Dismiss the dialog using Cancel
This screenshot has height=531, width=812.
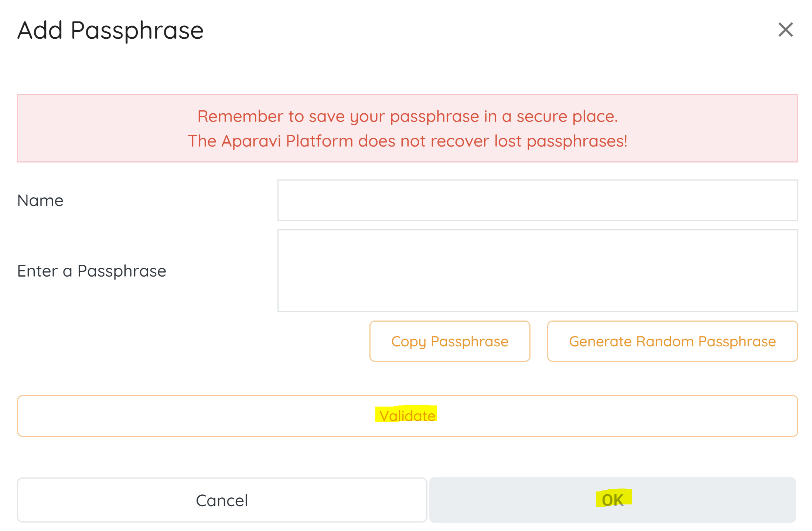click(222, 500)
